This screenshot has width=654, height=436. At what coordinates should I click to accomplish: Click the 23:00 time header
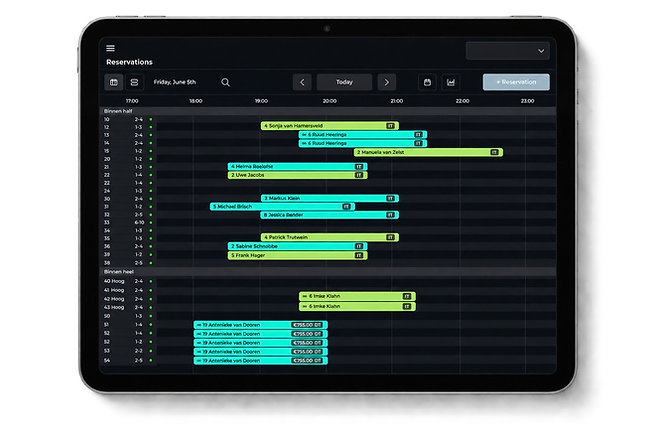click(x=527, y=101)
